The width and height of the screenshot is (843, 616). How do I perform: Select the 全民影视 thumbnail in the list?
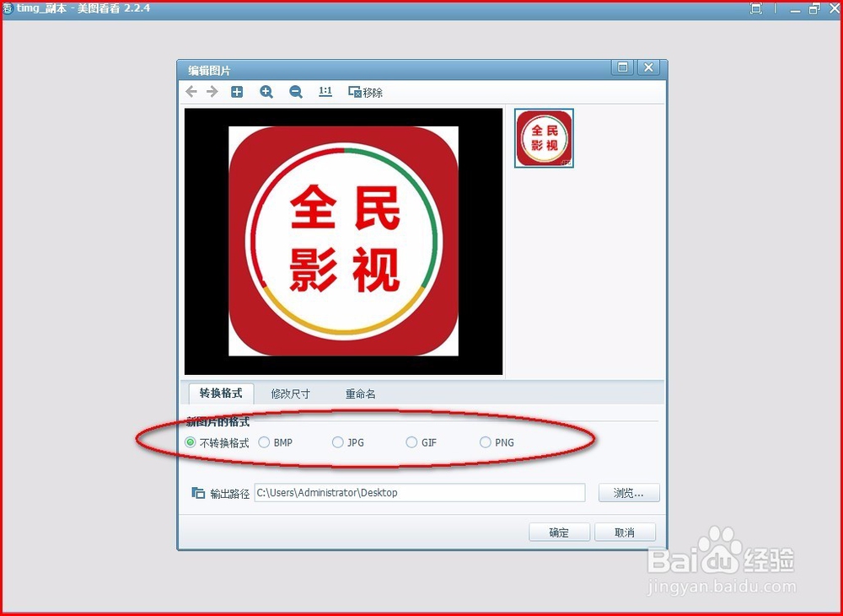(x=544, y=138)
